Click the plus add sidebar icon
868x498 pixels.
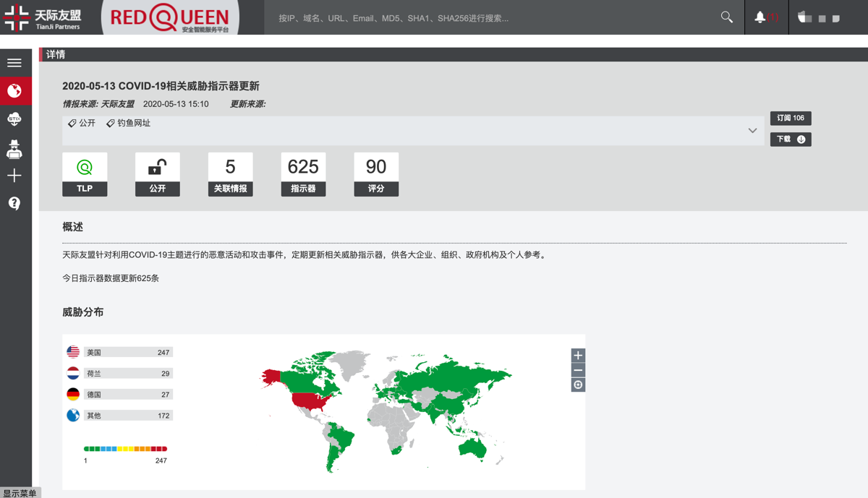(x=14, y=176)
